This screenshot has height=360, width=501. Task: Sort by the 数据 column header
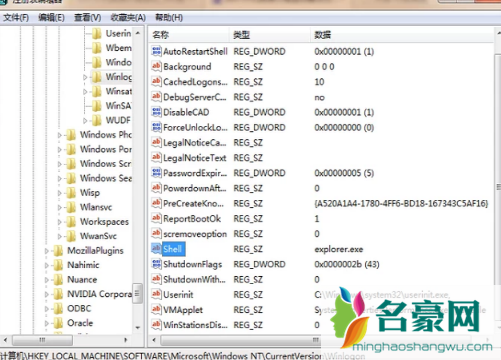402,35
